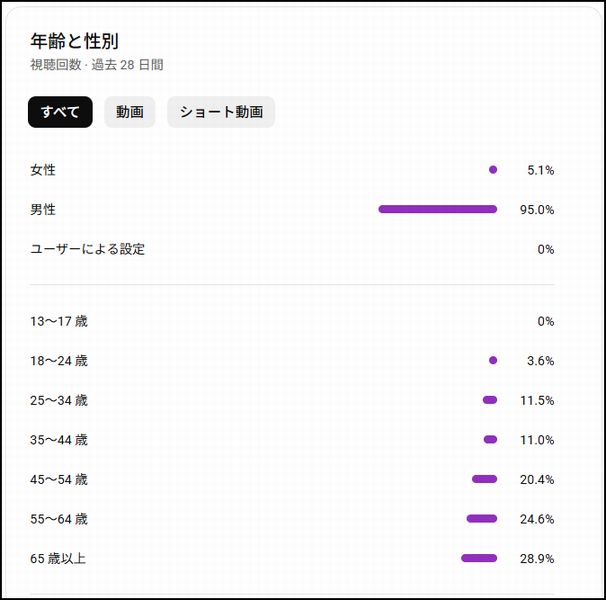
Task: Click the 男性 purple bar
Action: 437,209
